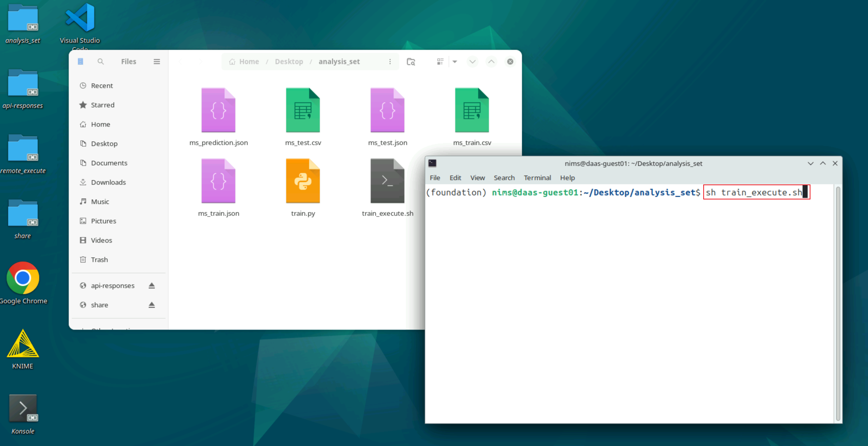Viewport: 868px width, 446px height.
Task: Eject the api-responses mount
Action: tap(152, 285)
